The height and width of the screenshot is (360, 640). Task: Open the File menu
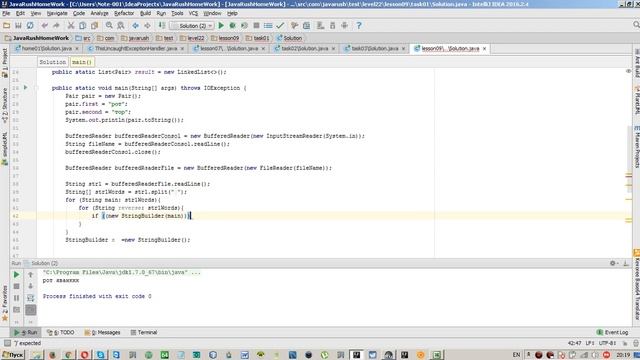[6, 13]
